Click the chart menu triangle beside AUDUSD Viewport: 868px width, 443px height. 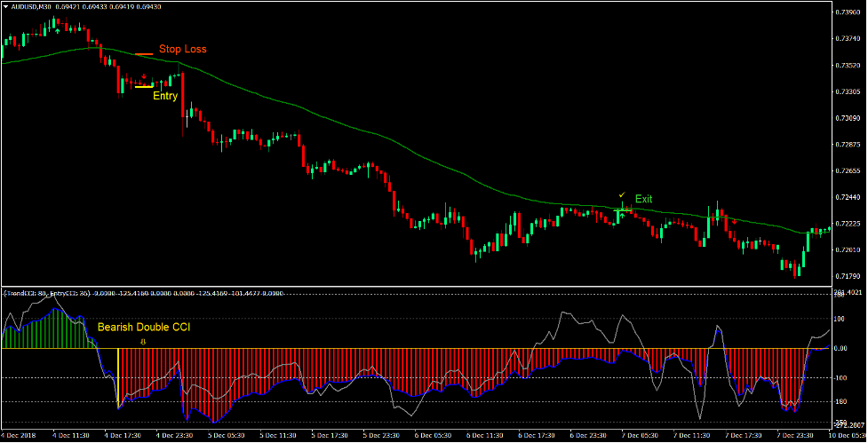tap(4, 6)
